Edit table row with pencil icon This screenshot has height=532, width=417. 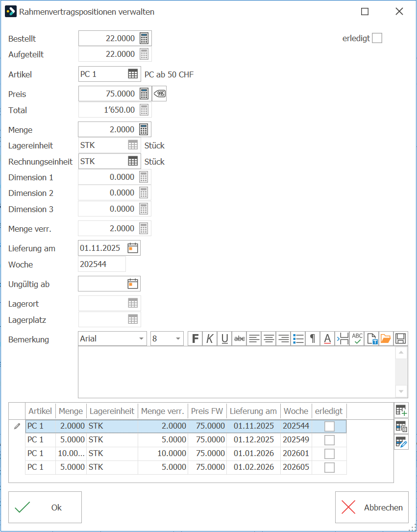pos(401,442)
